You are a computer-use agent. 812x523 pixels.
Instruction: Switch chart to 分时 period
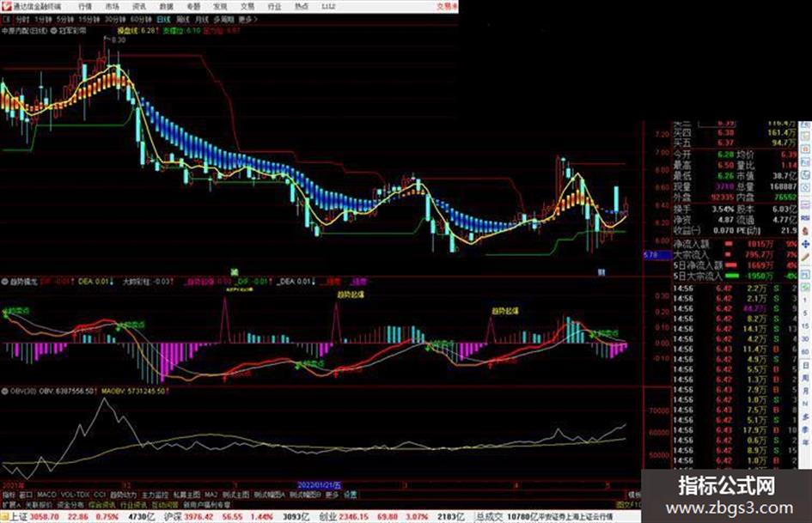22,19
